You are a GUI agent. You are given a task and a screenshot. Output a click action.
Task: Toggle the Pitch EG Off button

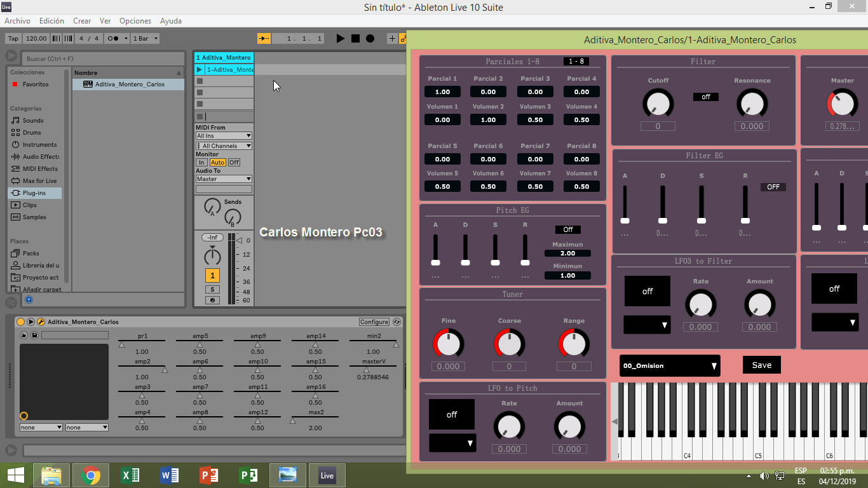[568, 229]
